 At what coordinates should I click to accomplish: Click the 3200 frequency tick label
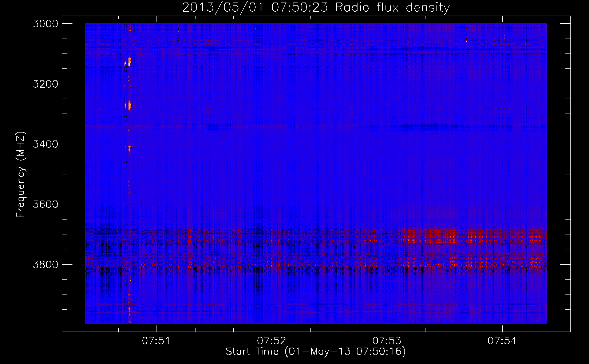(x=45, y=84)
